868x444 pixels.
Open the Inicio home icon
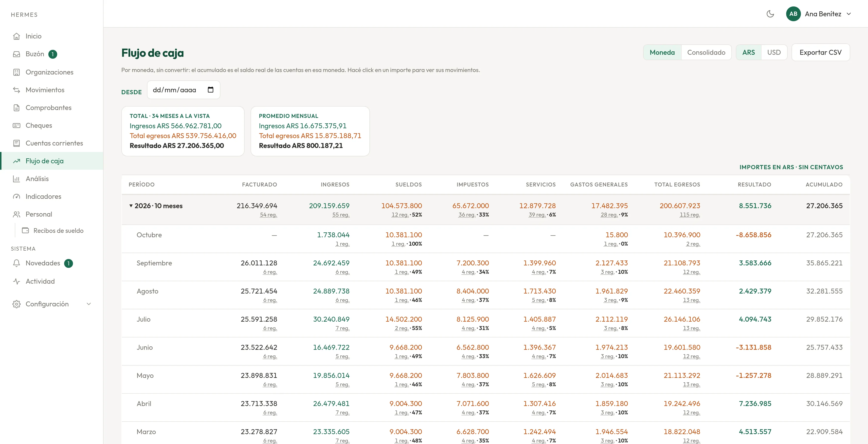(17, 36)
